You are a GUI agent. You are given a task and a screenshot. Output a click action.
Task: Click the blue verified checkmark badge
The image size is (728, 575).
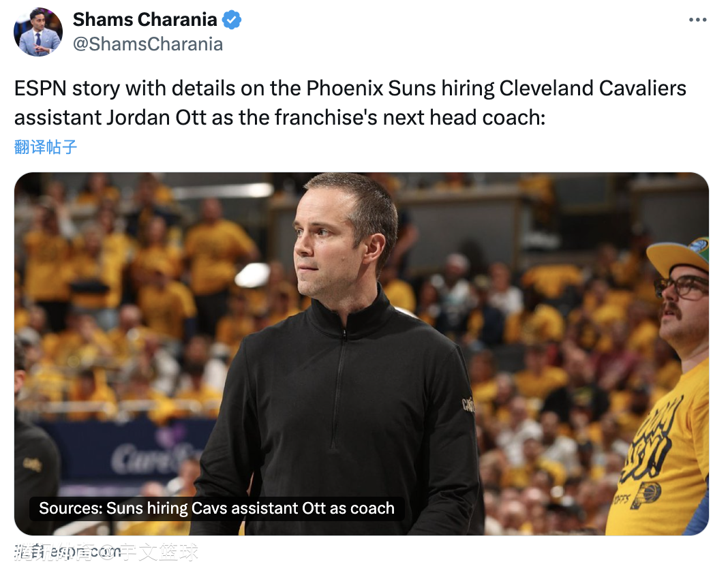[x=232, y=20]
